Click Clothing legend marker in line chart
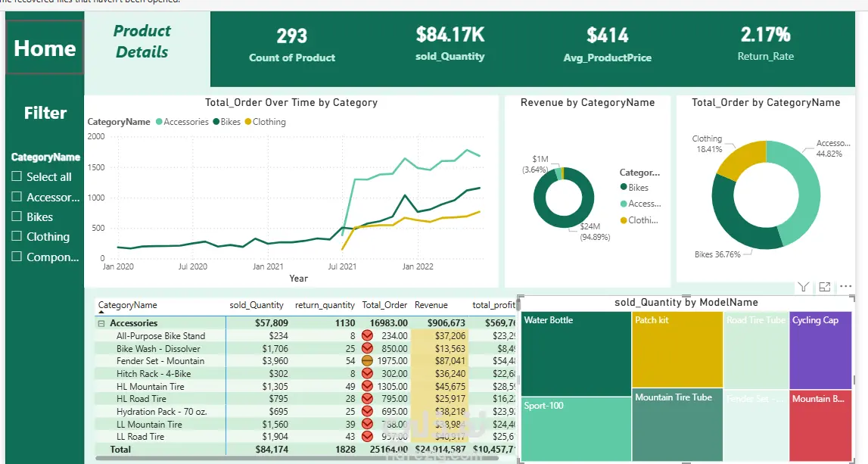The width and height of the screenshot is (868, 464). (x=248, y=122)
